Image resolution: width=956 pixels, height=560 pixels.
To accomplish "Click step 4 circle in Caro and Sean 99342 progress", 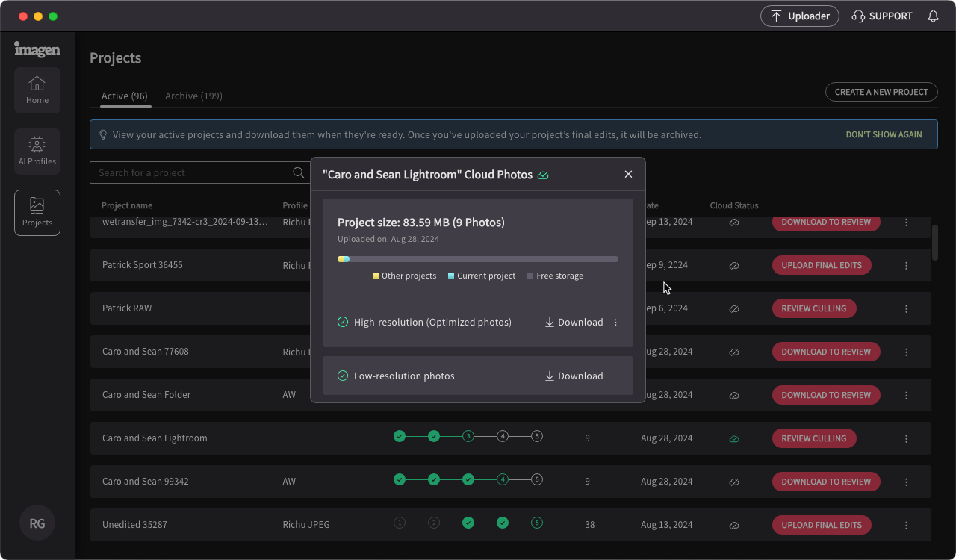I will [503, 479].
